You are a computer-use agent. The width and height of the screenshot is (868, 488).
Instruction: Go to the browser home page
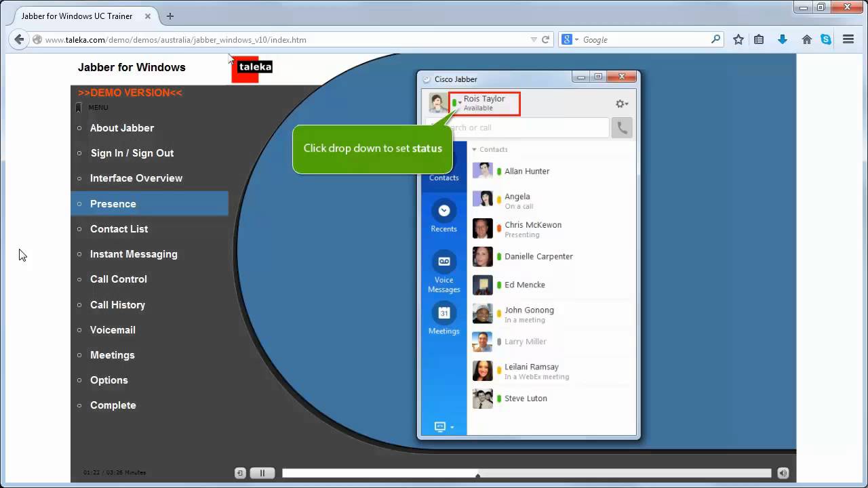click(806, 39)
